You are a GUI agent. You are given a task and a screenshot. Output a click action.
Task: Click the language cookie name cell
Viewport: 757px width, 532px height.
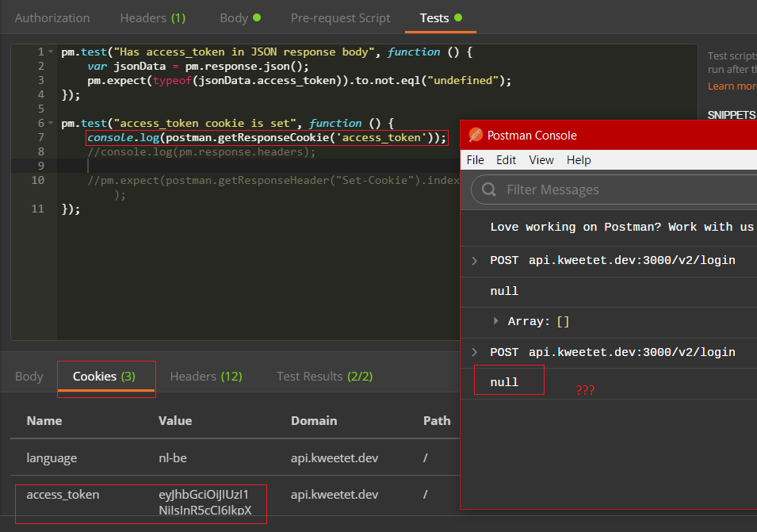pos(52,457)
